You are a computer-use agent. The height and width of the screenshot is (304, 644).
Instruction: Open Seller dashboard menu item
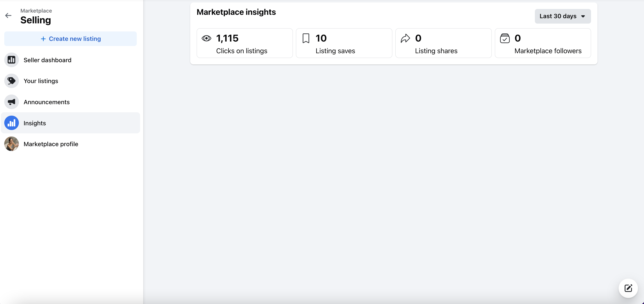click(48, 60)
